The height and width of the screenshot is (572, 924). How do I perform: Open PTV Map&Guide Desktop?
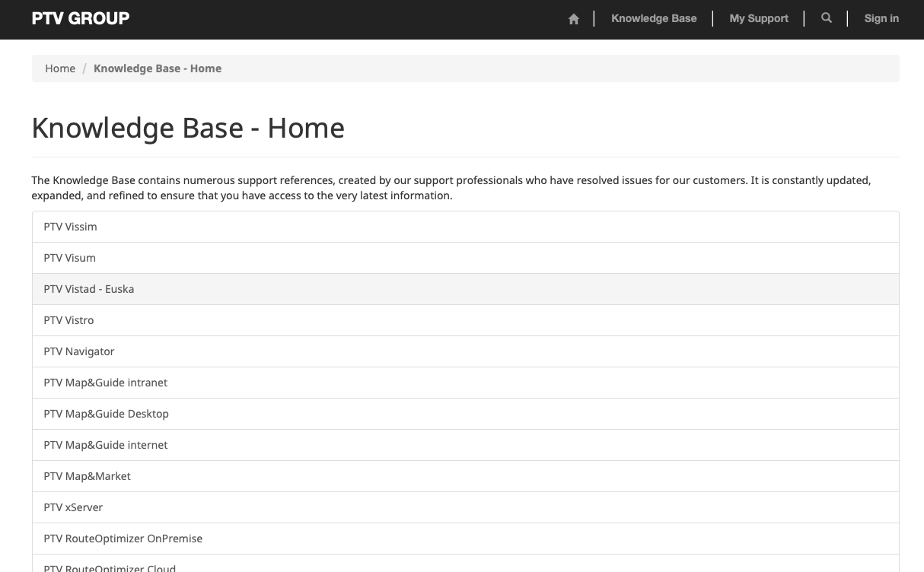click(106, 414)
